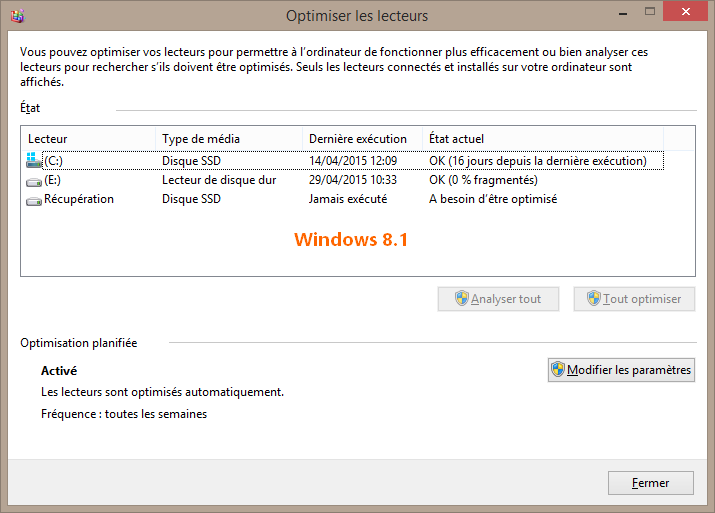Click shield icon on Modifier les paramètres

tap(558, 369)
